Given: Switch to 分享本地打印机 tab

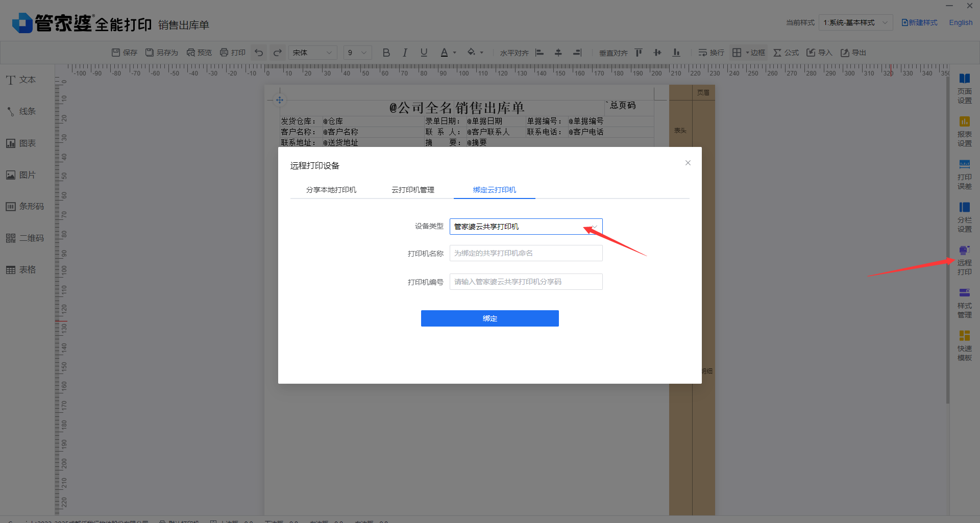Looking at the screenshot, I should tap(331, 190).
